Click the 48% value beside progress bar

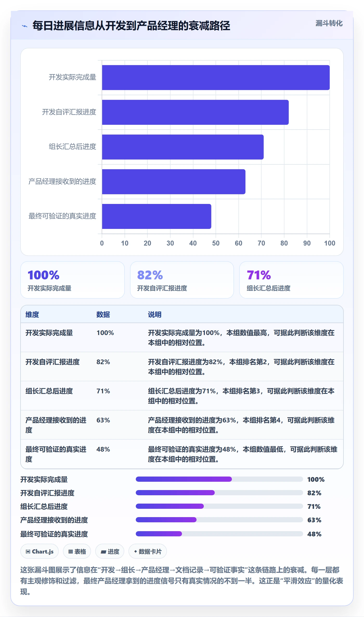(x=314, y=534)
